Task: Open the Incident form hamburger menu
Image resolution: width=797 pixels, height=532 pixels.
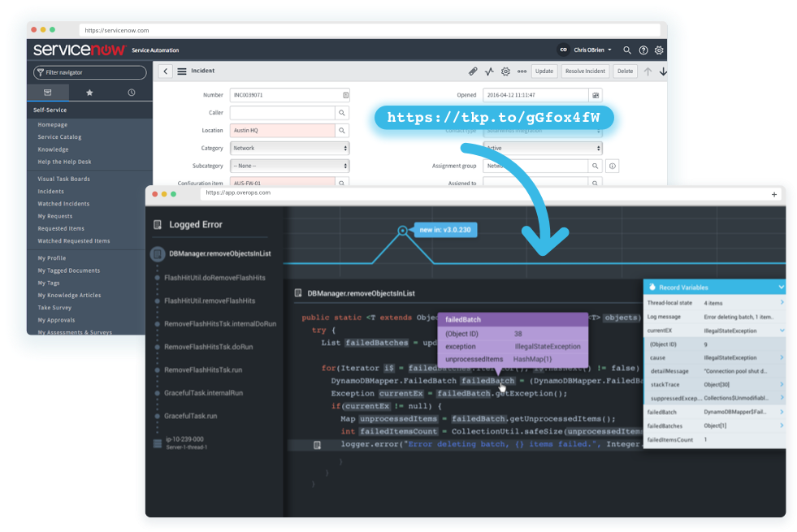Action: pyautogui.click(x=181, y=71)
